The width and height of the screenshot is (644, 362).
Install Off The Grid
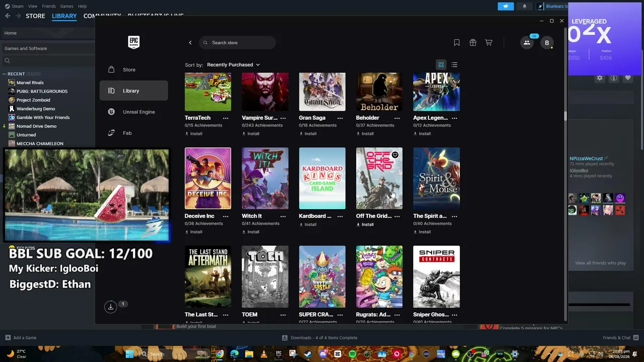tap(365, 224)
